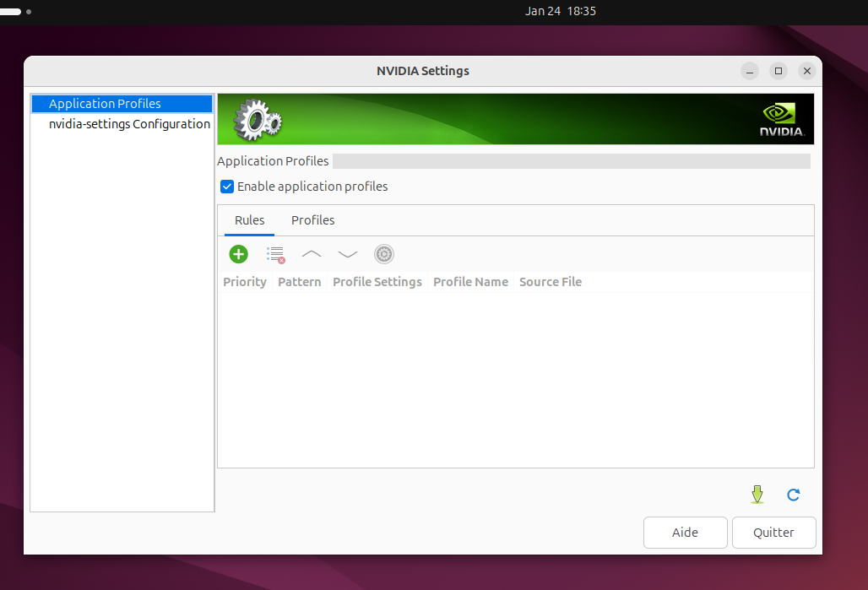This screenshot has height=590, width=868.
Task: Click the Aide help button
Action: 686,533
